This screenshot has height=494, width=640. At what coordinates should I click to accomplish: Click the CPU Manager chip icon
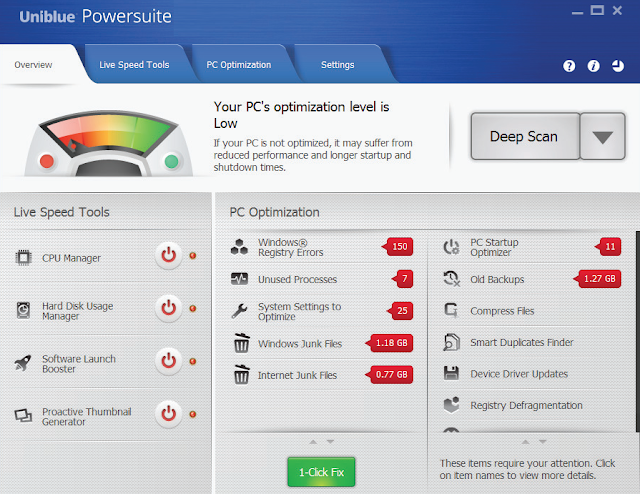pyautogui.click(x=23, y=258)
